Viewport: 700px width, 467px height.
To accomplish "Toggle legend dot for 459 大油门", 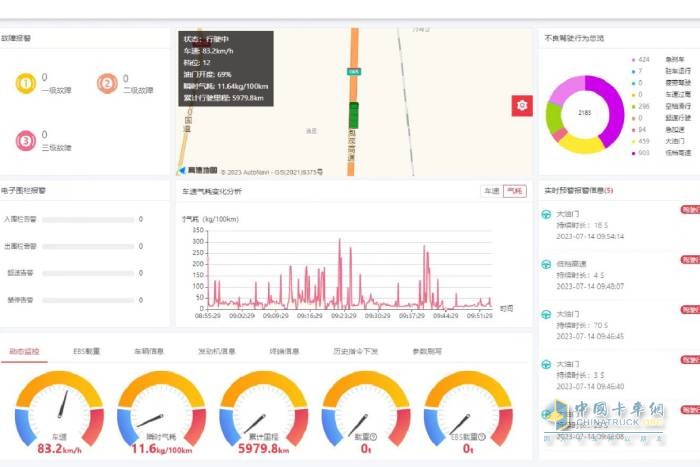I will 633,141.
